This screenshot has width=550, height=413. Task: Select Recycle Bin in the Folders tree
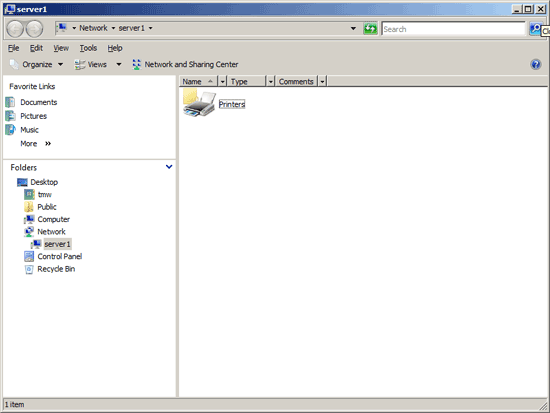coord(56,269)
